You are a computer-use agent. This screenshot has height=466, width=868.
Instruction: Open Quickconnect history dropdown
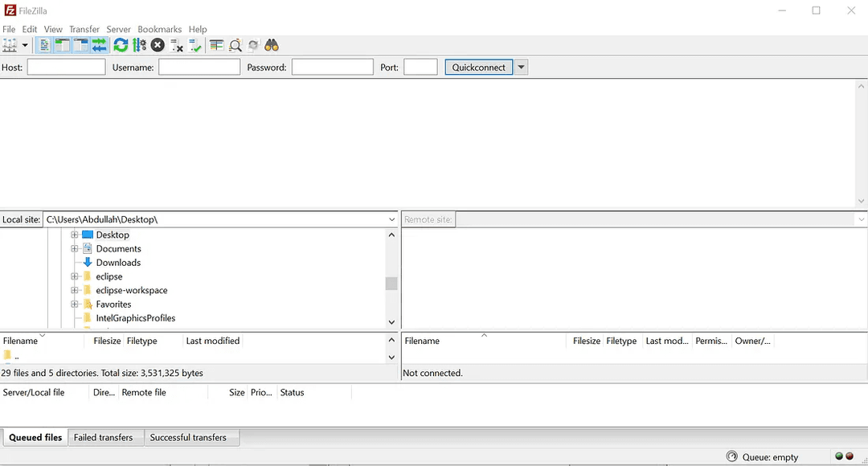coord(521,67)
